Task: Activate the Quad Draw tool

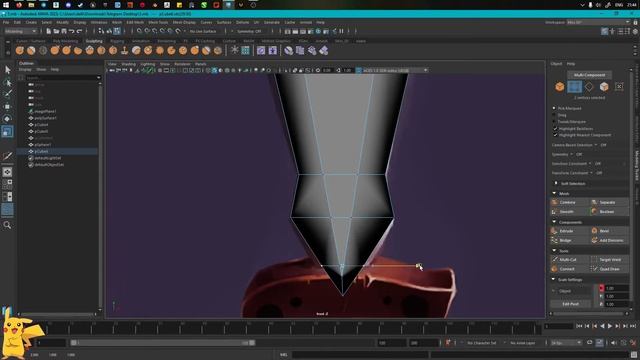Action: pos(609,269)
